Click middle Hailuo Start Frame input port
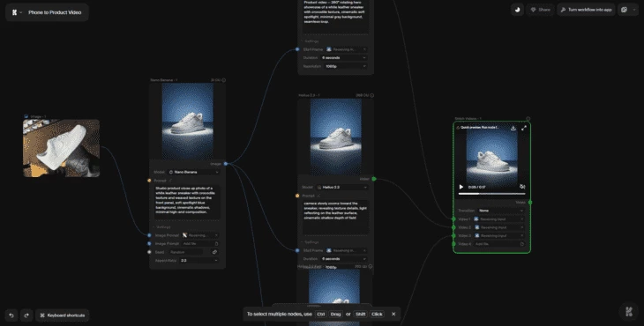 (297, 250)
